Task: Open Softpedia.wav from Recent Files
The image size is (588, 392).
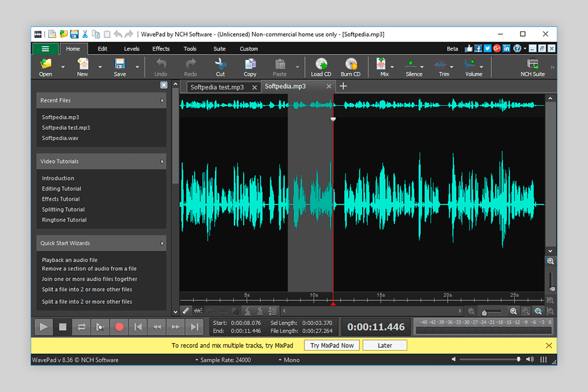Action: [x=60, y=138]
